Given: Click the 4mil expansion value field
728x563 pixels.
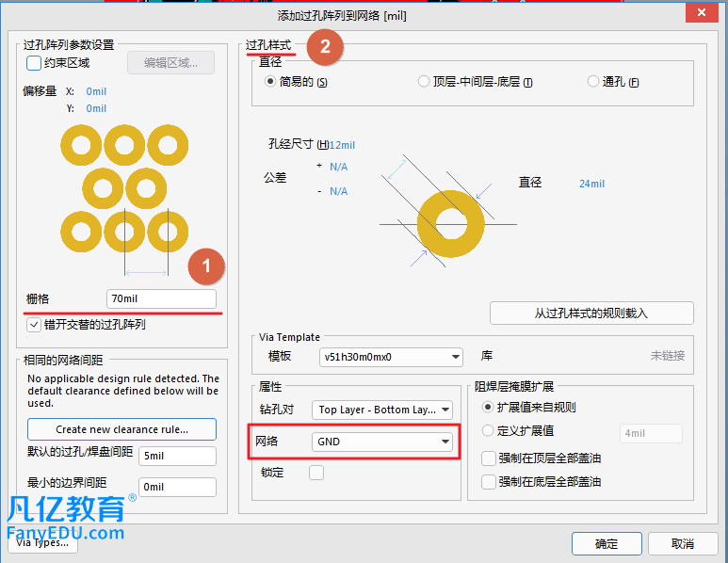Looking at the screenshot, I should coord(651,433).
